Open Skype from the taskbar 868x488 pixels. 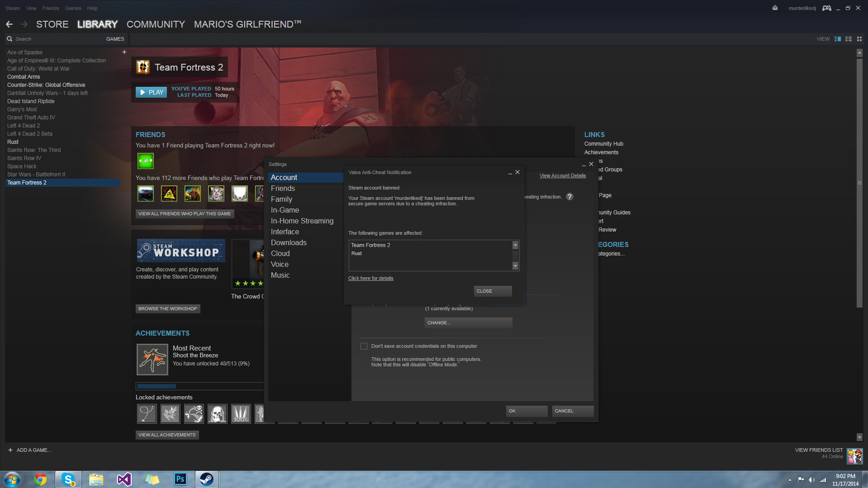[x=68, y=479]
